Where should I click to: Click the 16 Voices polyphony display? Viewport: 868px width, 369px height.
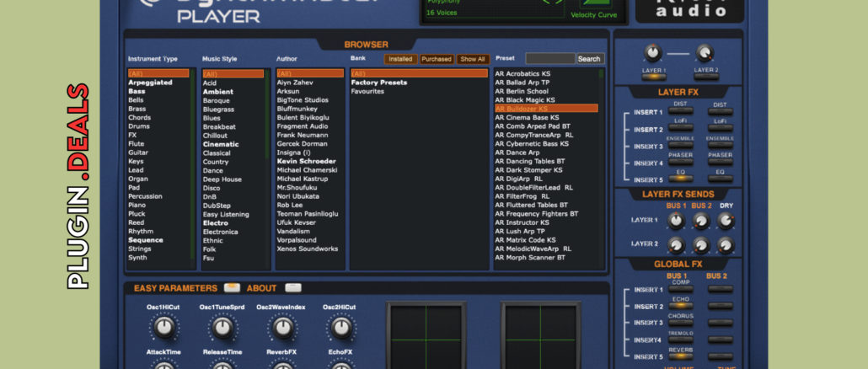tap(442, 13)
